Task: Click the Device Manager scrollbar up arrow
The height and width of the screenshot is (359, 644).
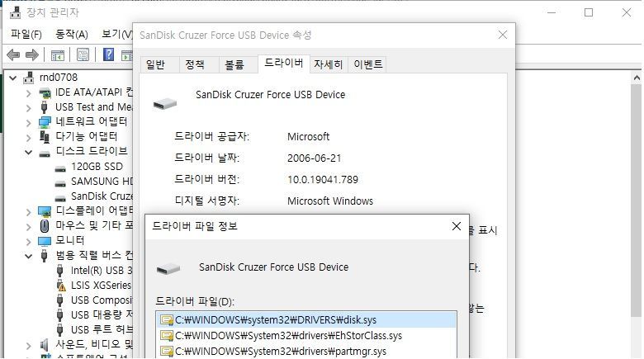Action: point(637,78)
